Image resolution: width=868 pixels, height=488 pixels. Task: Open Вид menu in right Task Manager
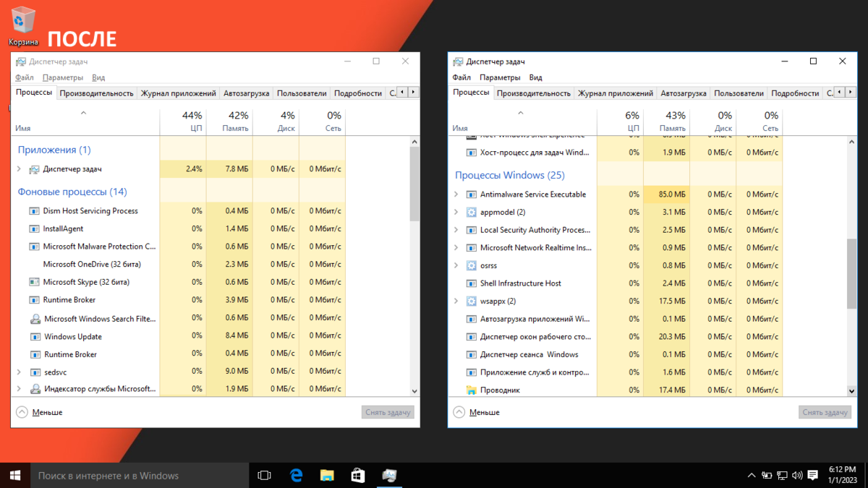click(536, 77)
